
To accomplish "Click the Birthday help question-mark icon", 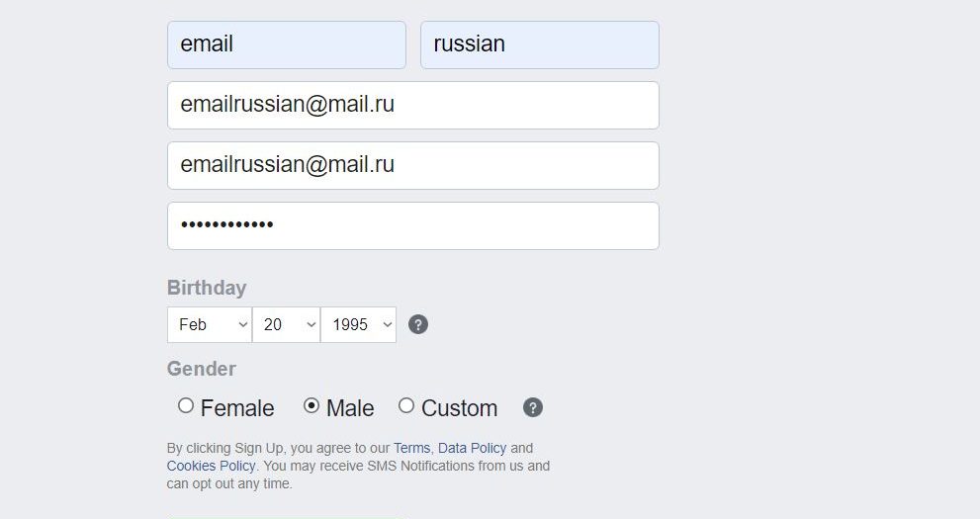I will pos(418,325).
